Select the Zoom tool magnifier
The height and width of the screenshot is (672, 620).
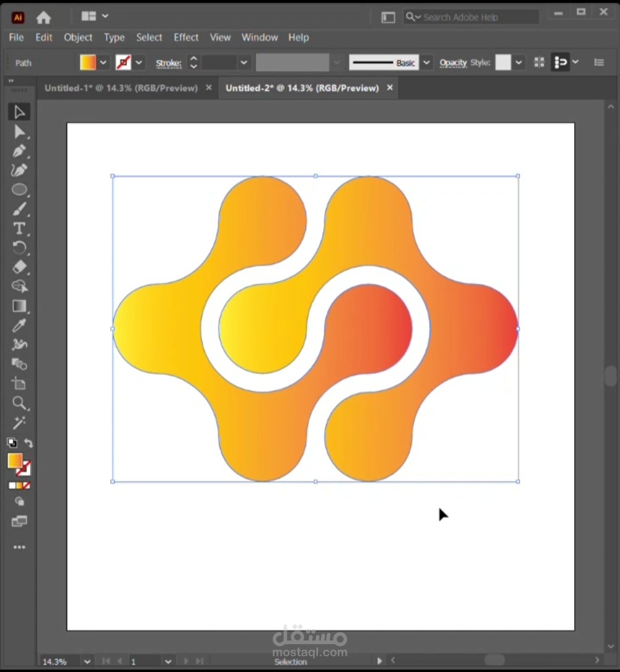tap(19, 403)
